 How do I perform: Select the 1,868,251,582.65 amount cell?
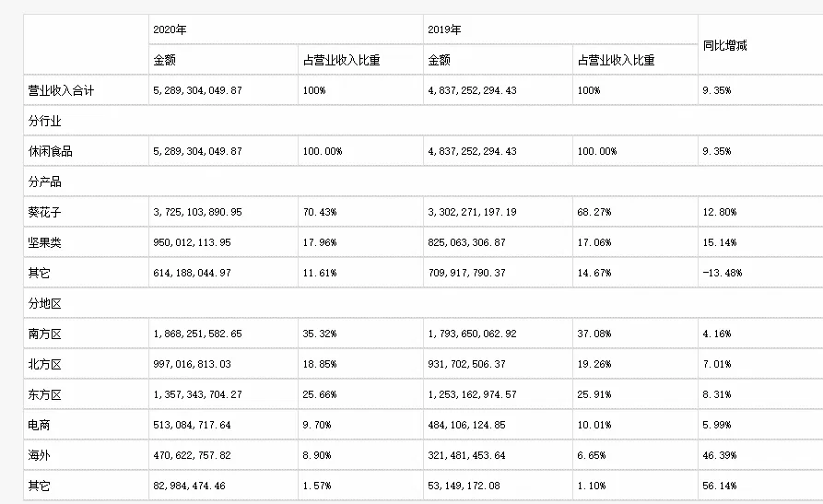(x=198, y=333)
